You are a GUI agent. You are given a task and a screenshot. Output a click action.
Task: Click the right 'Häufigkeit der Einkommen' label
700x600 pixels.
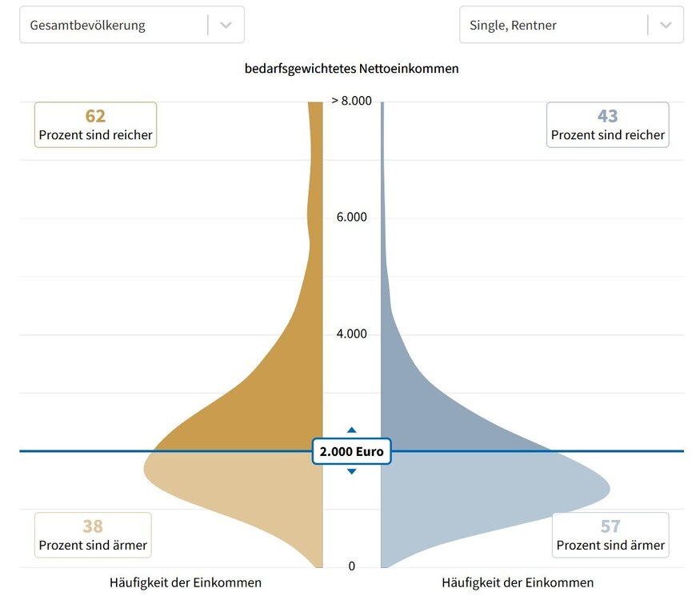518,582
